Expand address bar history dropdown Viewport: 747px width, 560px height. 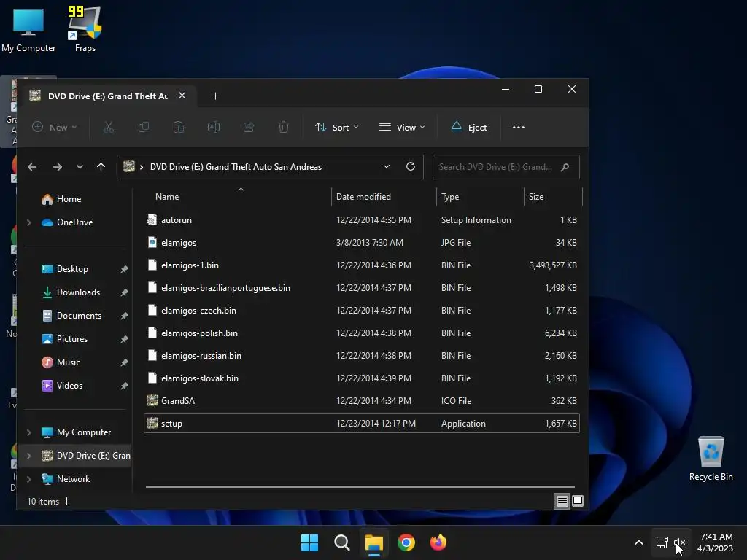tap(387, 167)
